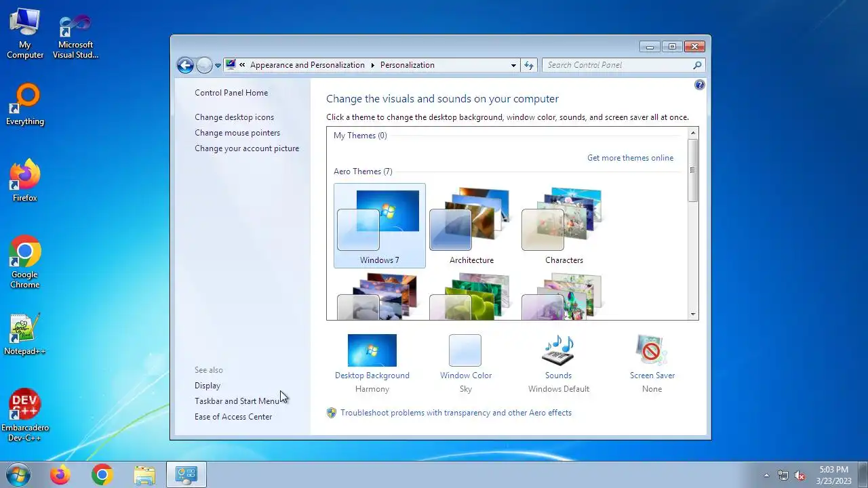Open Taskbar and Start Menu link

(237, 401)
